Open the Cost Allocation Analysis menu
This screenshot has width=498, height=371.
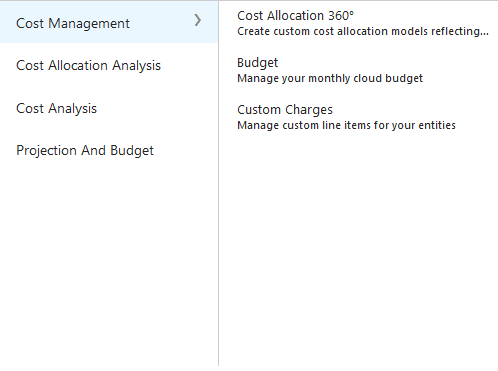click(x=88, y=65)
